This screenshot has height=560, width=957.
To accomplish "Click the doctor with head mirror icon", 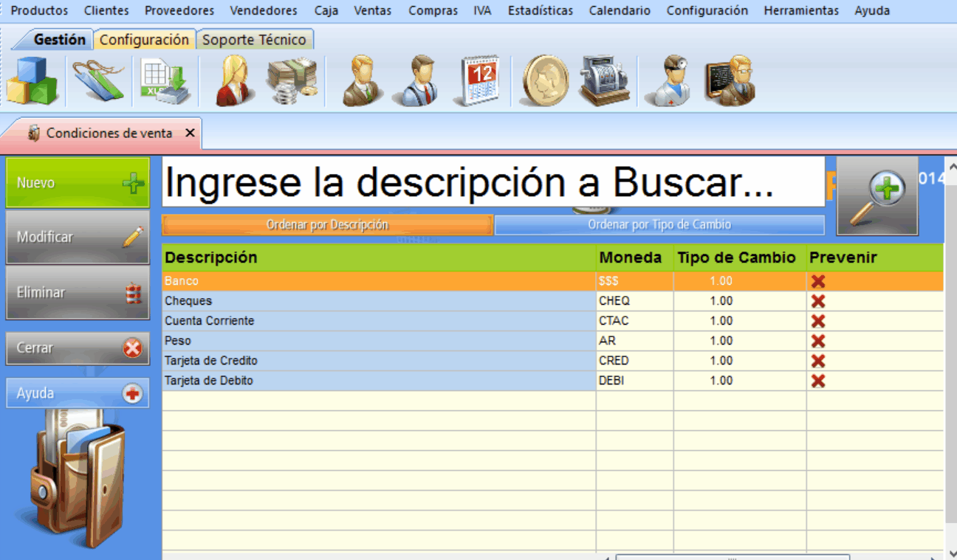I will pos(668,80).
